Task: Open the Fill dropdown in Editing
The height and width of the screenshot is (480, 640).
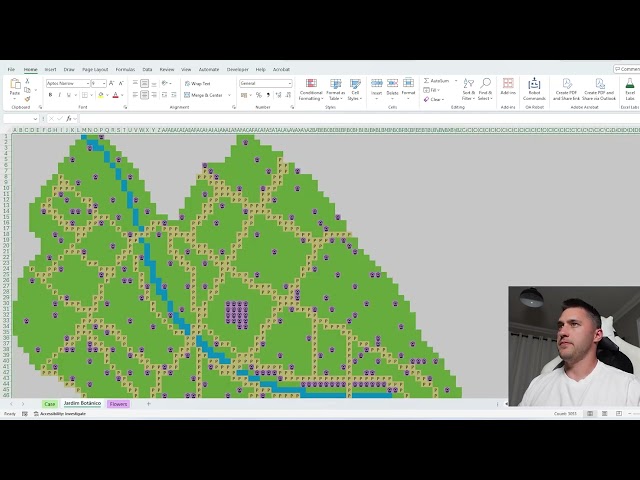Action: pyautogui.click(x=432, y=90)
